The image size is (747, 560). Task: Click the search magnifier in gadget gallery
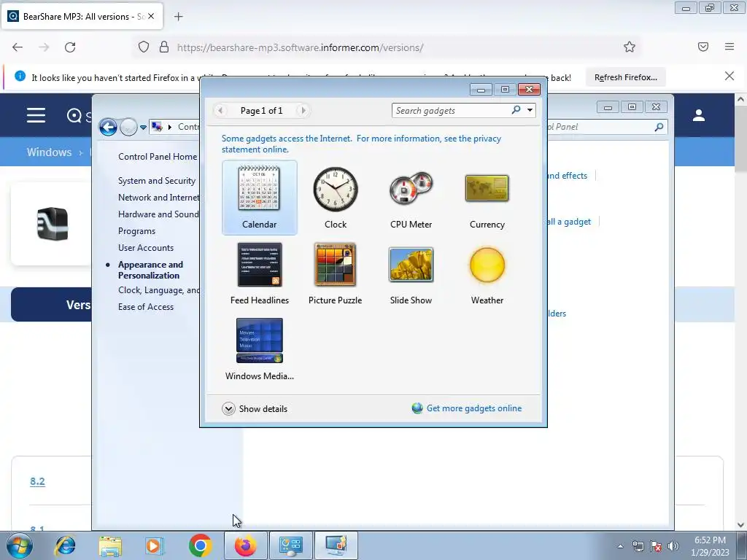click(x=516, y=110)
